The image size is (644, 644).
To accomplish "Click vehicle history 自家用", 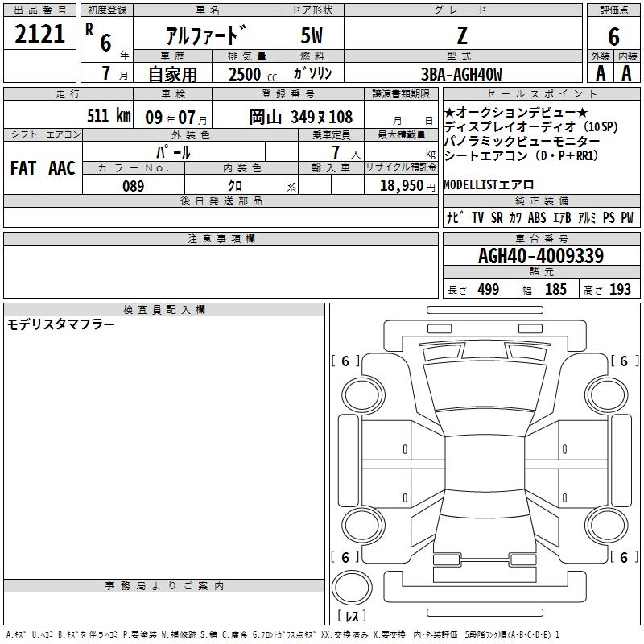I will (172, 74).
